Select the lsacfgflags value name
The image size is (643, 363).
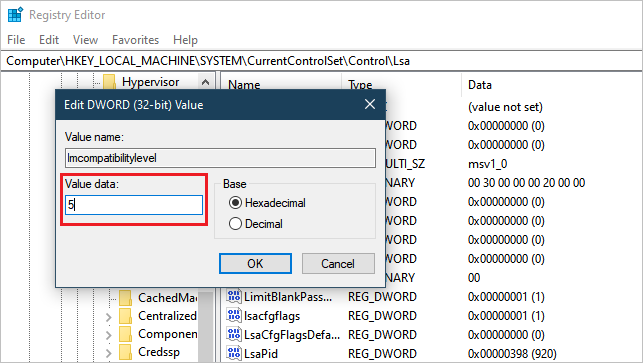click(x=272, y=315)
